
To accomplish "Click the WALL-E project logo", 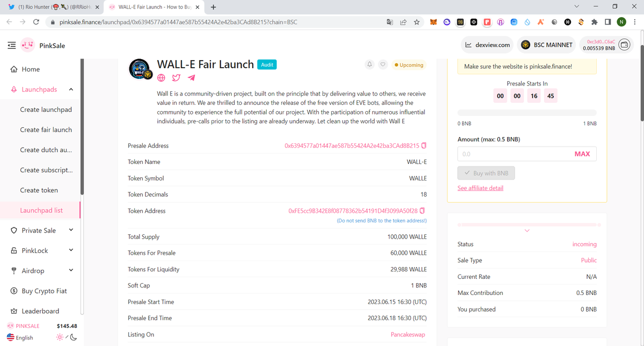I will (x=140, y=70).
